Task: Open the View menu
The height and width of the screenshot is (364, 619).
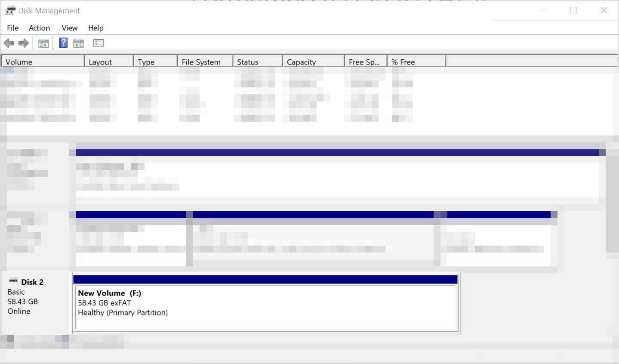Action: tap(69, 28)
